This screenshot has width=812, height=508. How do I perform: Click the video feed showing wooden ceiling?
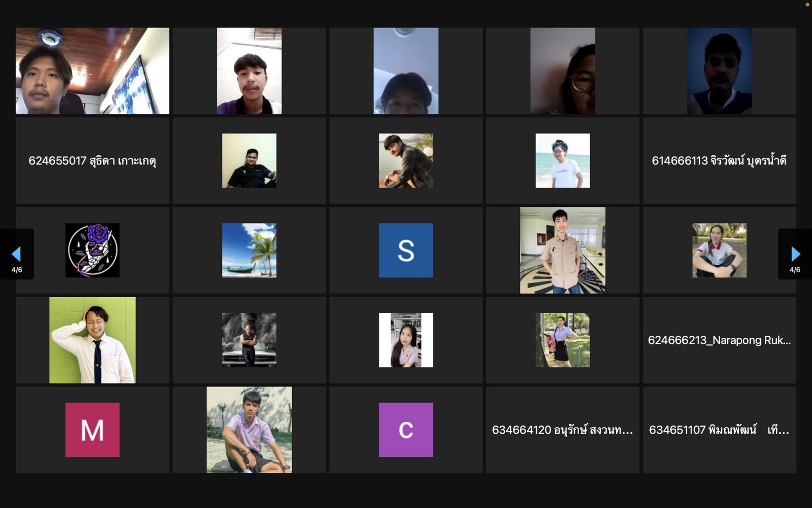coord(92,71)
